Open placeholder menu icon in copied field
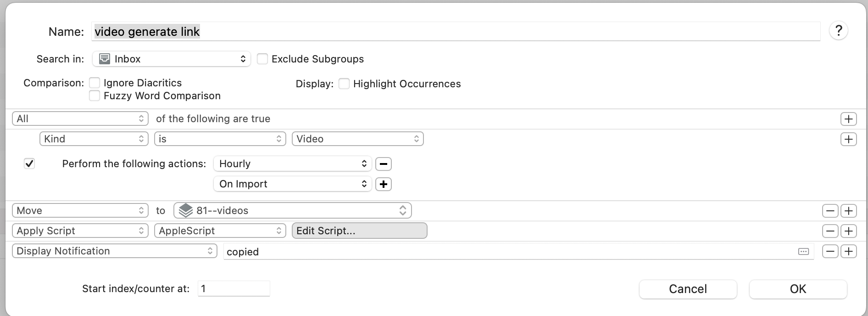Image resolution: width=868 pixels, height=316 pixels. pyautogui.click(x=803, y=252)
